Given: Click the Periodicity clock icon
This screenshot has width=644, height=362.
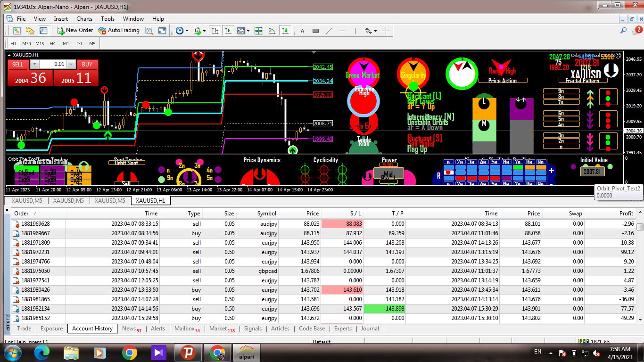Looking at the screenshot, I should click(x=179, y=31).
